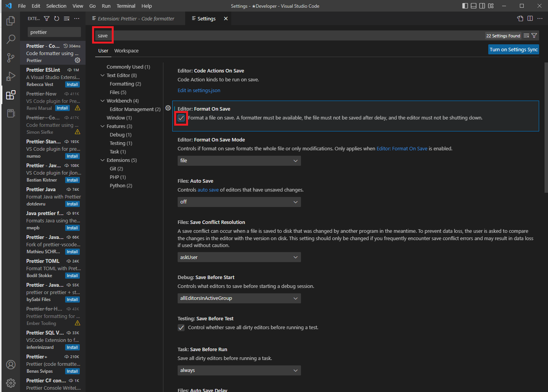The image size is (548, 392).
Task: Open the Accounts icon in activity bar
Action: 11,365
